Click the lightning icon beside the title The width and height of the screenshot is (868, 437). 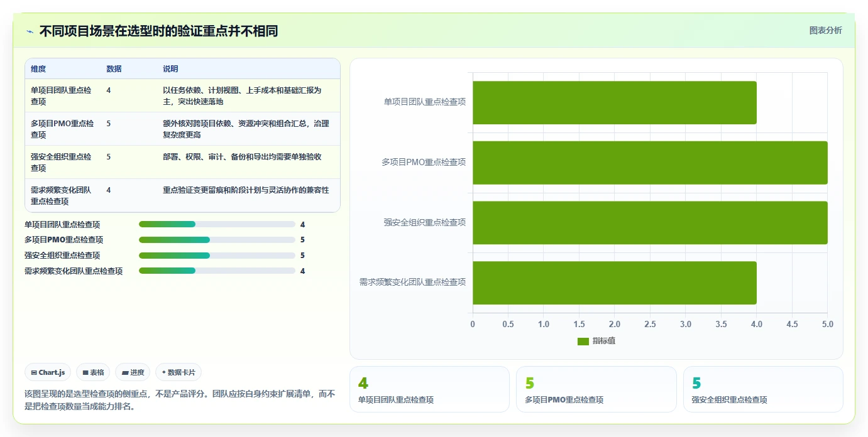click(30, 31)
